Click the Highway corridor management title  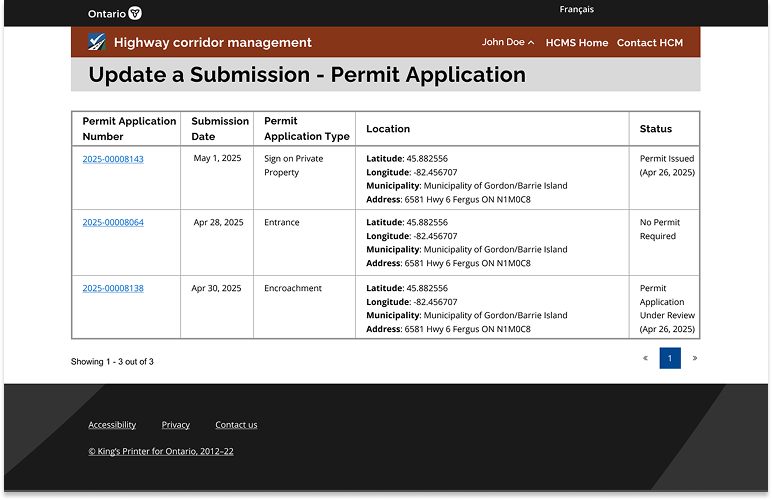(x=213, y=42)
